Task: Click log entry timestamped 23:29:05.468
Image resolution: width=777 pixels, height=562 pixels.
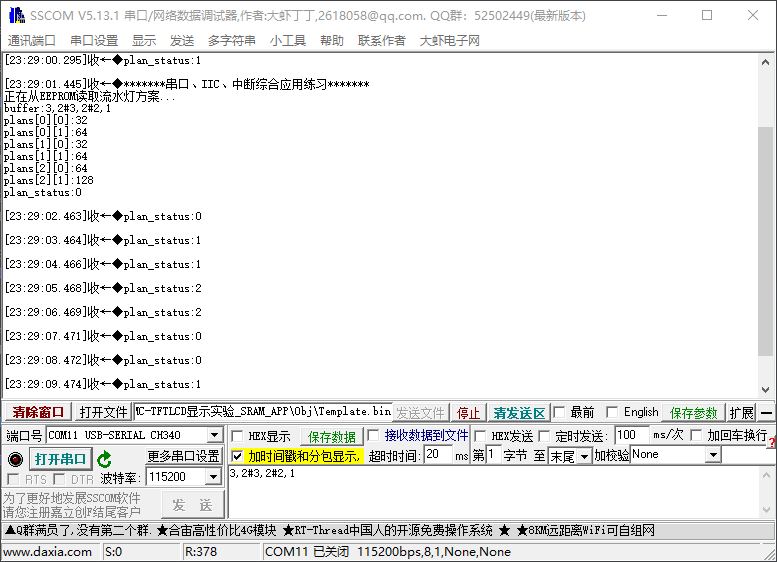Action: click(x=103, y=288)
